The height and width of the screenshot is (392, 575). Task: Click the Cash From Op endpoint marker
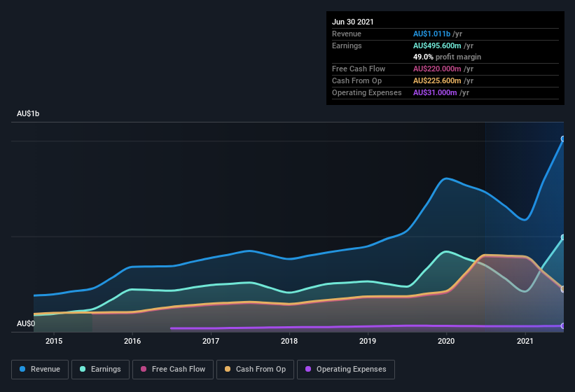coord(563,289)
